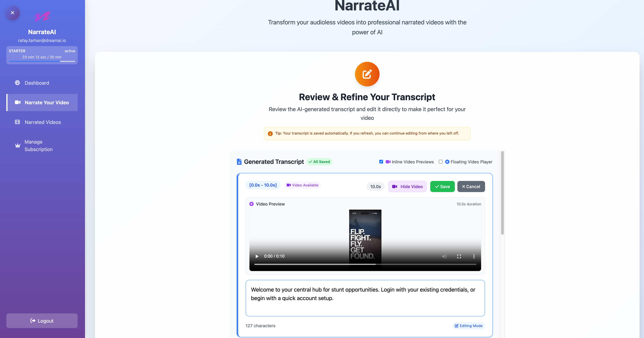Click the Generated Transcript document icon

point(239,161)
